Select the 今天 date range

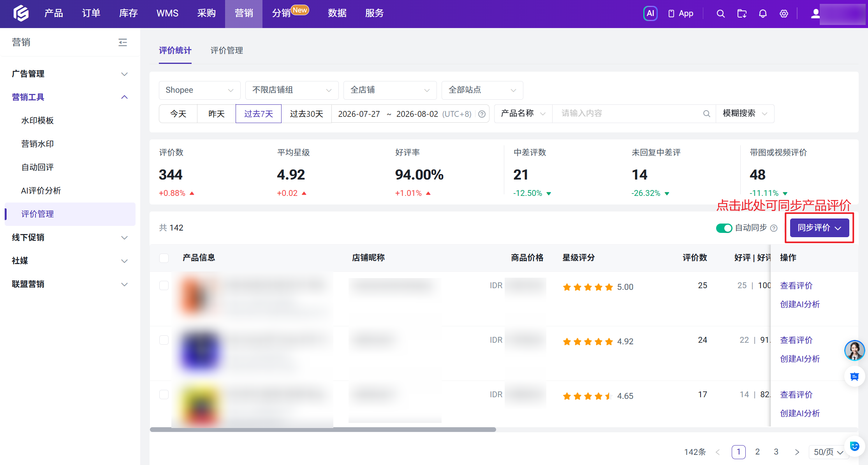tap(178, 114)
